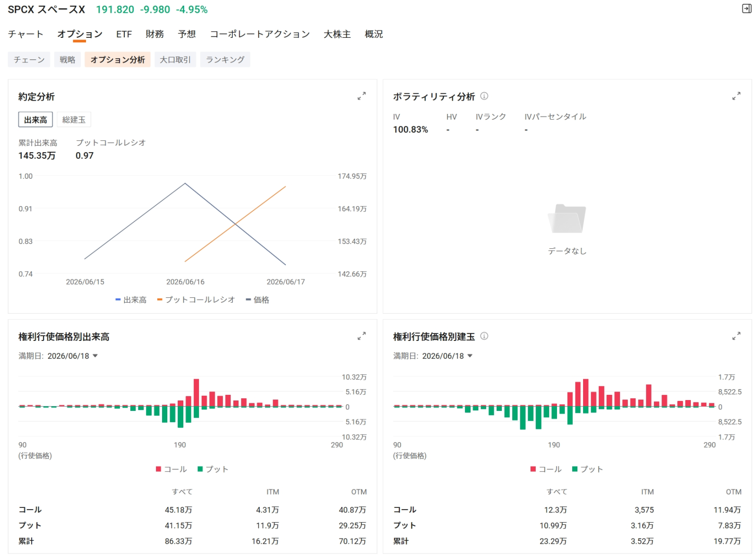The height and width of the screenshot is (557, 756).
Task: Switch to the ETF tab
Action: point(124,34)
